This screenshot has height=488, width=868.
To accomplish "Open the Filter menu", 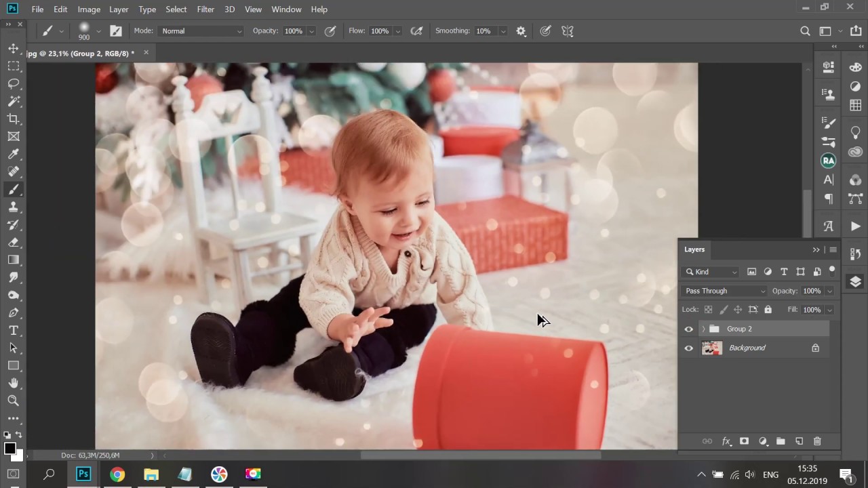I will click(x=205, y=9).
